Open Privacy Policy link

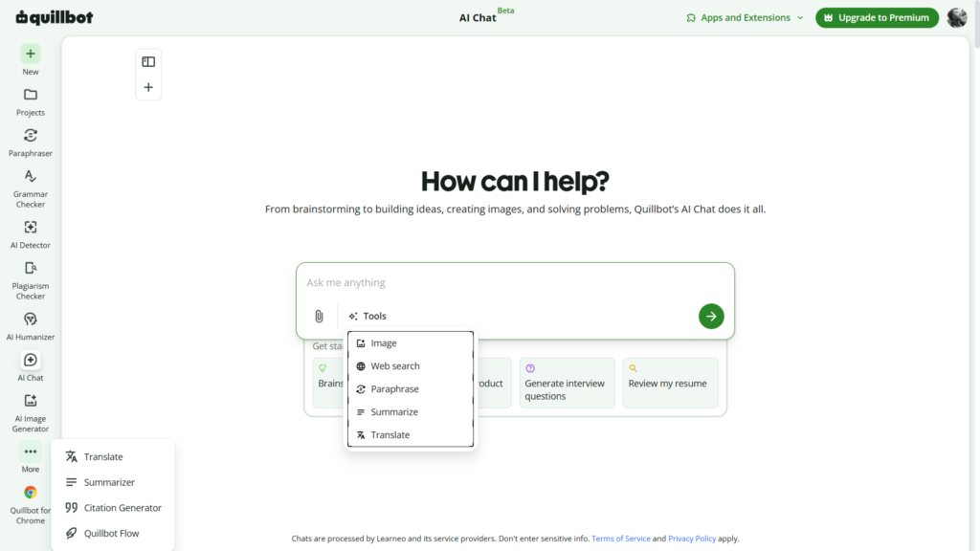pyautogui.click(x=692, y=539)
